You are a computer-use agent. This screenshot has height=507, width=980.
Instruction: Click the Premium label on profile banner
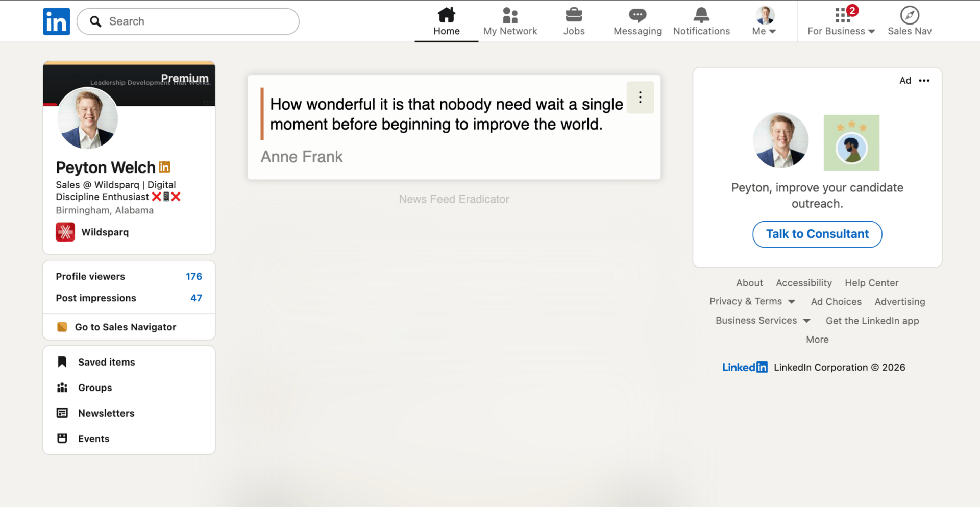[x=185, y=78]
